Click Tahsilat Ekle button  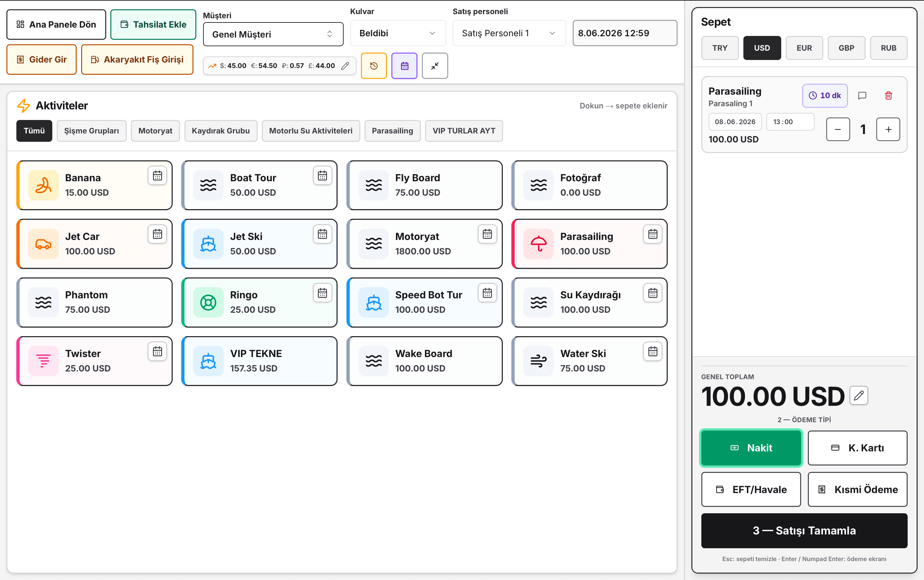[x=153, y=25]
